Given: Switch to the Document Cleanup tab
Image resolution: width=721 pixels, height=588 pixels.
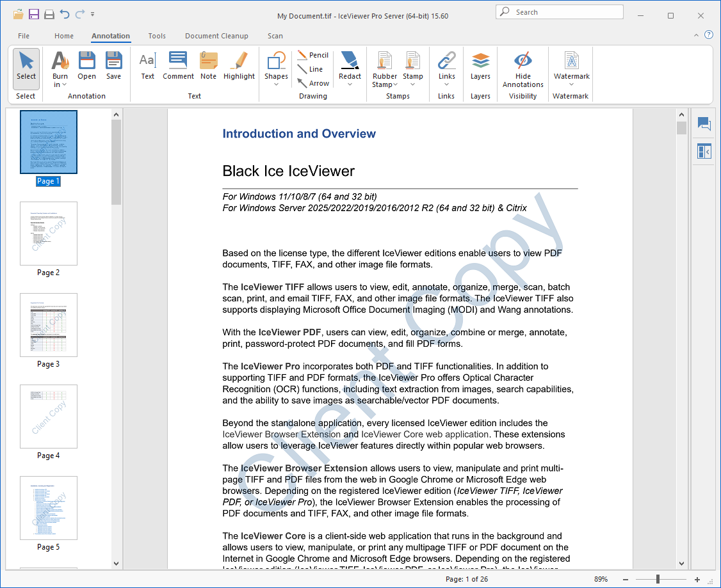Looking at the screenshot, I should pyautogui.click(x=216, y=36).
